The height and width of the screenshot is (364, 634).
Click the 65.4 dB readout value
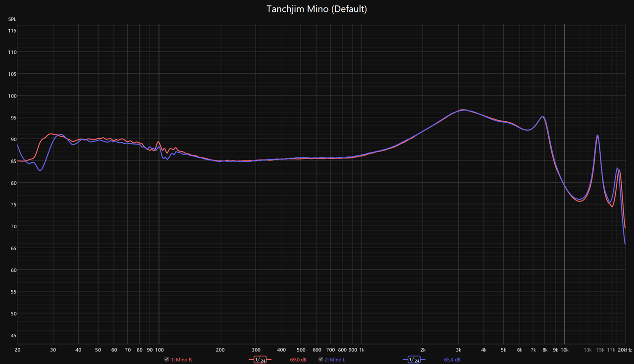452,360
